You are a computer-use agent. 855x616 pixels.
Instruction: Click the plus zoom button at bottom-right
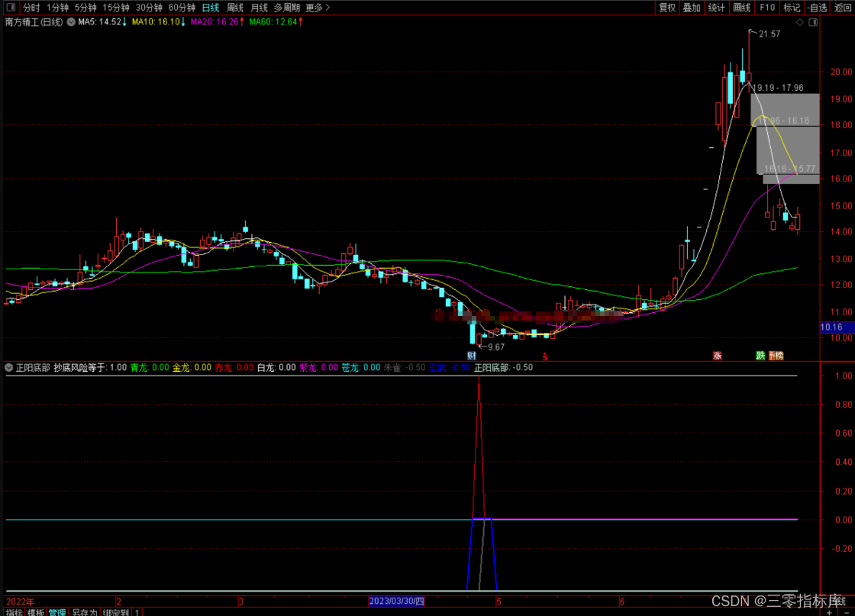[829, 612]
